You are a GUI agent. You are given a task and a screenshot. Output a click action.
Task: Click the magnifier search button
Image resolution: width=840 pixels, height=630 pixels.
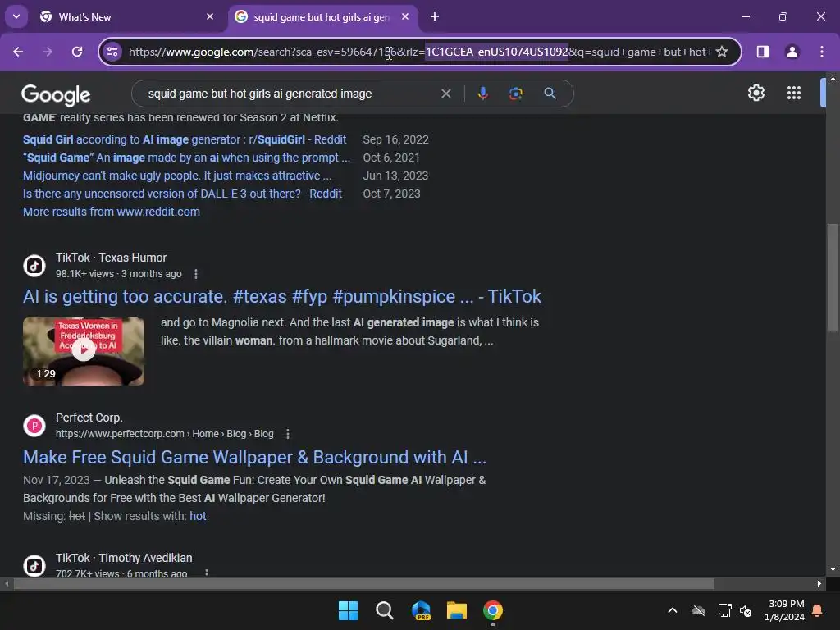[x=550, y=94]
